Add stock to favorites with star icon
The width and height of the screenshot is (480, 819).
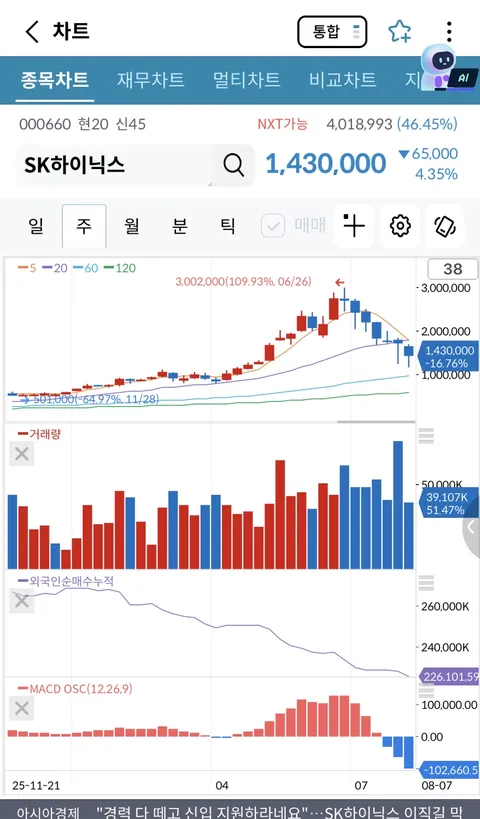pyautogui.click(x=400, y=32)
